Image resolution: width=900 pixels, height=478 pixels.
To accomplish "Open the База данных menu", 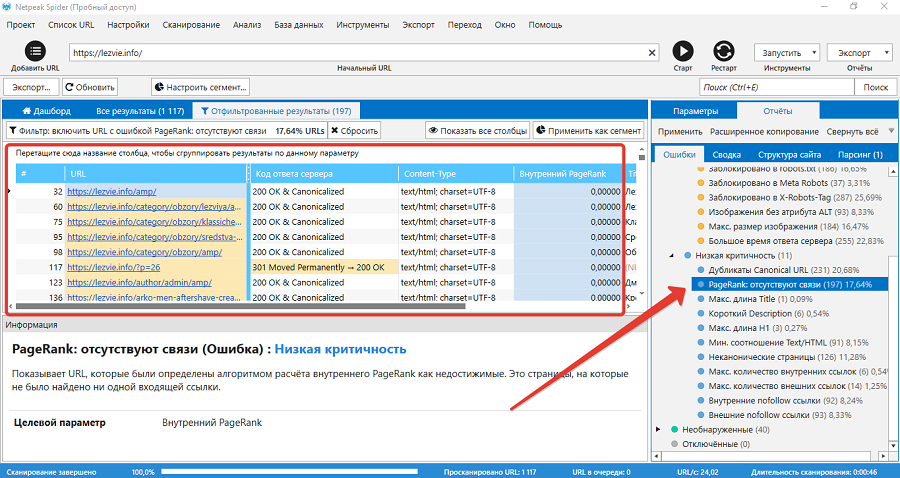I will (x=298, y=25).
